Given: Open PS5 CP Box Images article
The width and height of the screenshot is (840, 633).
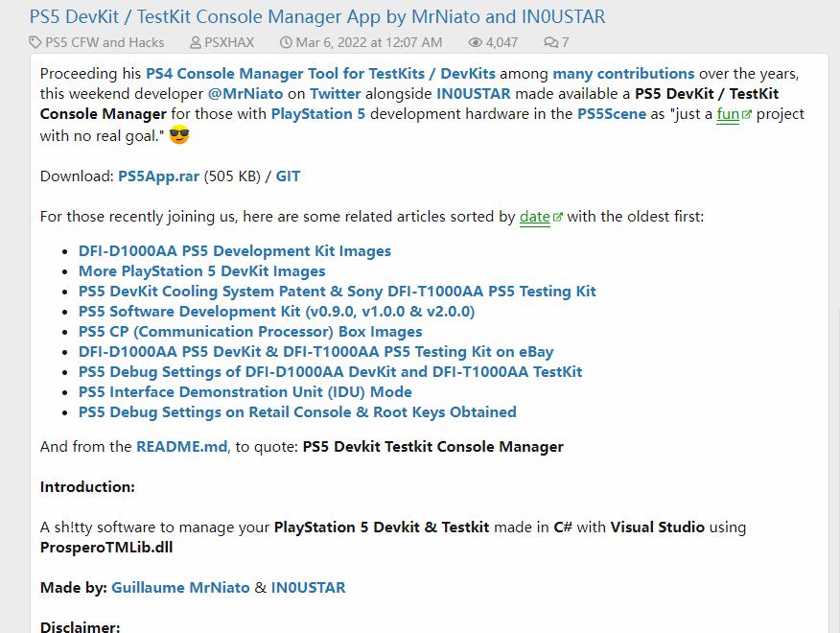Looking at the screenshot, I should click(250, 331).
